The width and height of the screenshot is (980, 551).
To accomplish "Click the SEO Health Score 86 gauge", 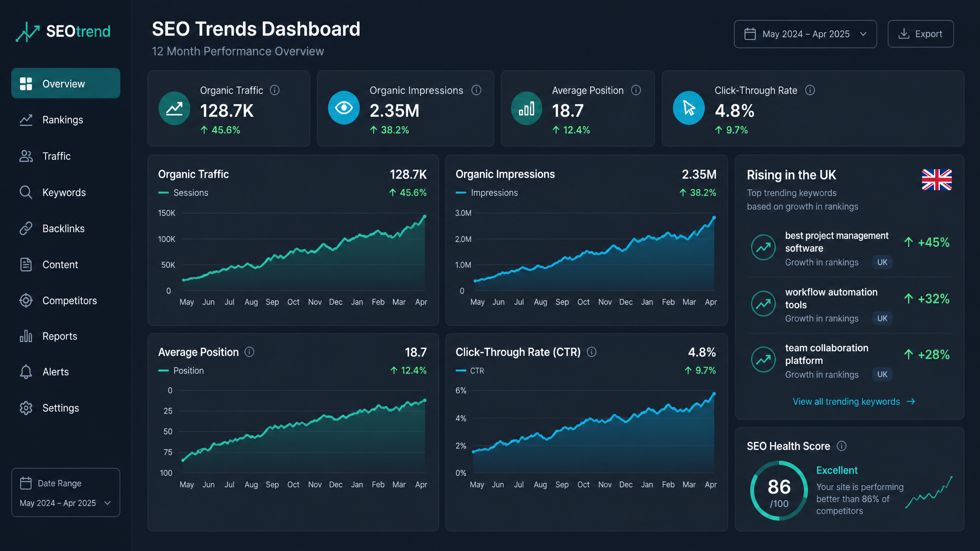I will click(779, 491).
